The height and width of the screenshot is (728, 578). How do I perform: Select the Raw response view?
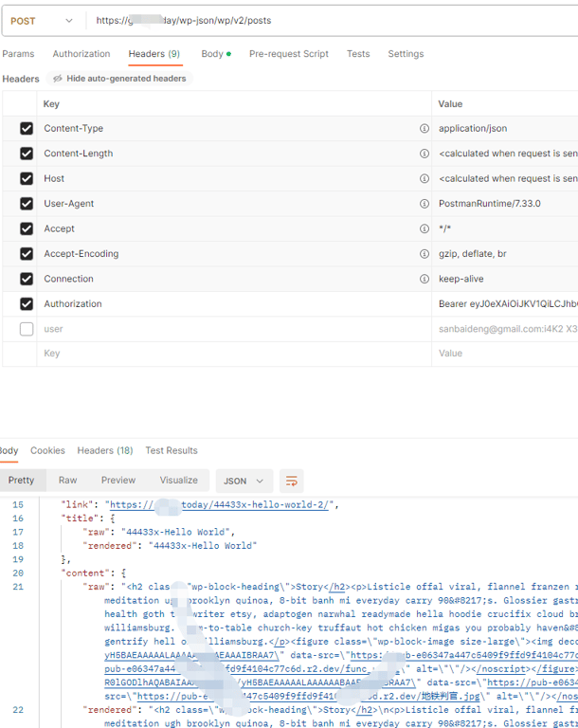pos(67,481)
